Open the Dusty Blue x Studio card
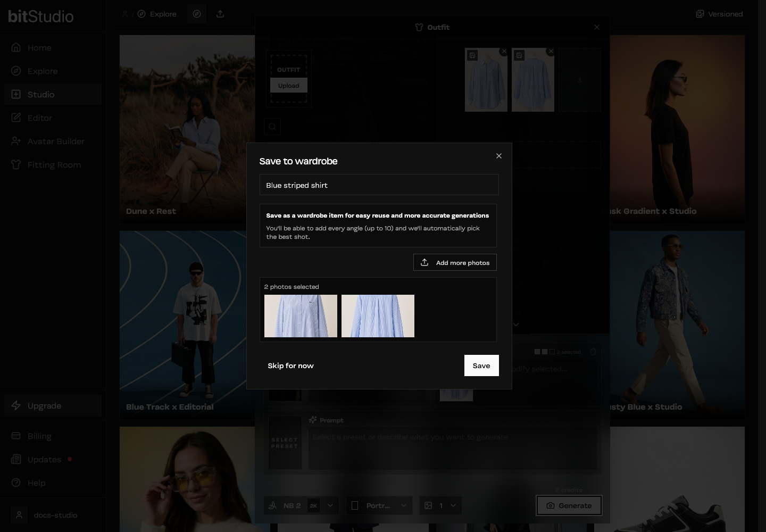The image size is (766, 532). pyautogui.click(x=677, y=325)
